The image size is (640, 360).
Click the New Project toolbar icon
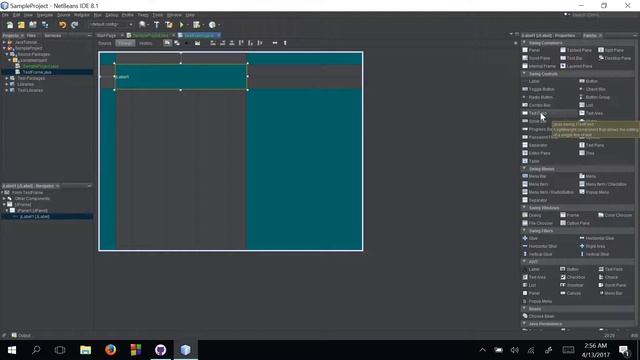click(x=21, y=25)
